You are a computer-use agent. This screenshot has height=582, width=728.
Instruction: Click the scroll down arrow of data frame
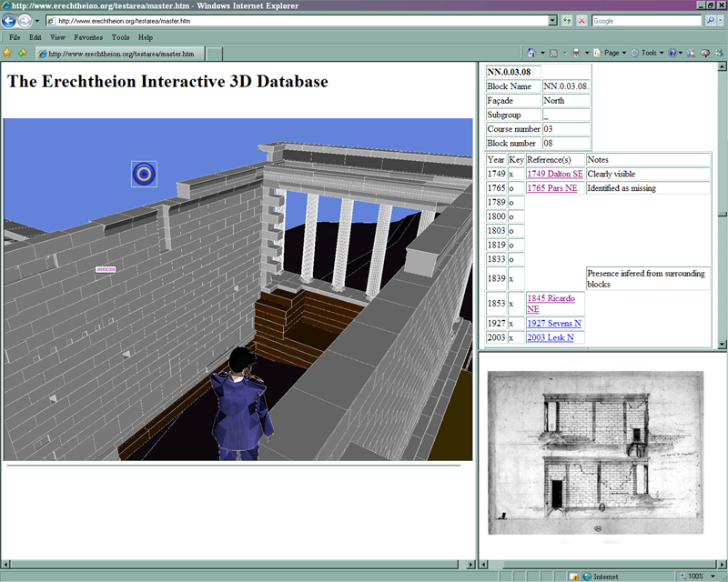click(x=723, y=344)
